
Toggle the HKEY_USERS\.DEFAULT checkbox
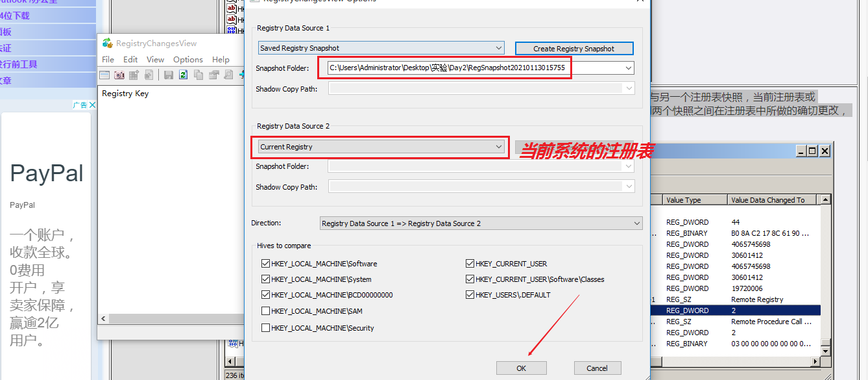pos(470,294)
